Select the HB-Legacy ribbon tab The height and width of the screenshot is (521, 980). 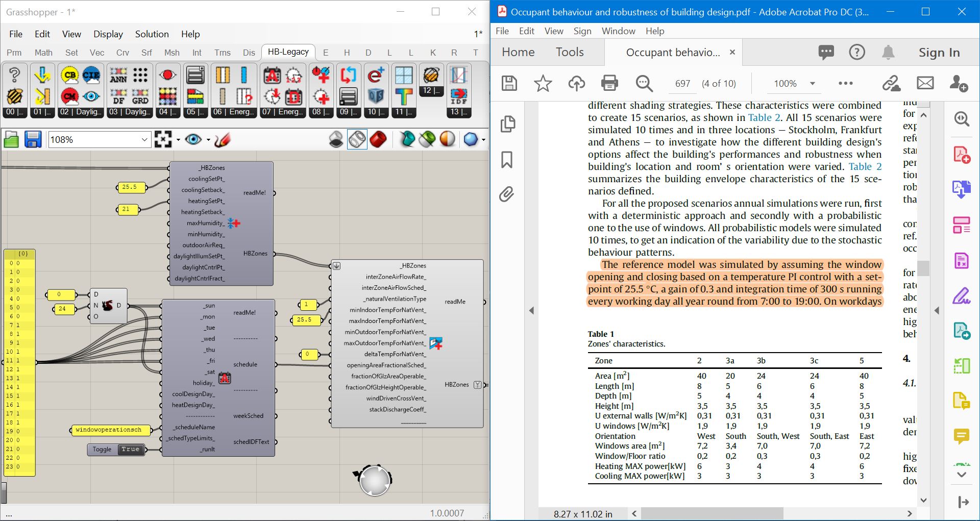(x=288, y=52)
